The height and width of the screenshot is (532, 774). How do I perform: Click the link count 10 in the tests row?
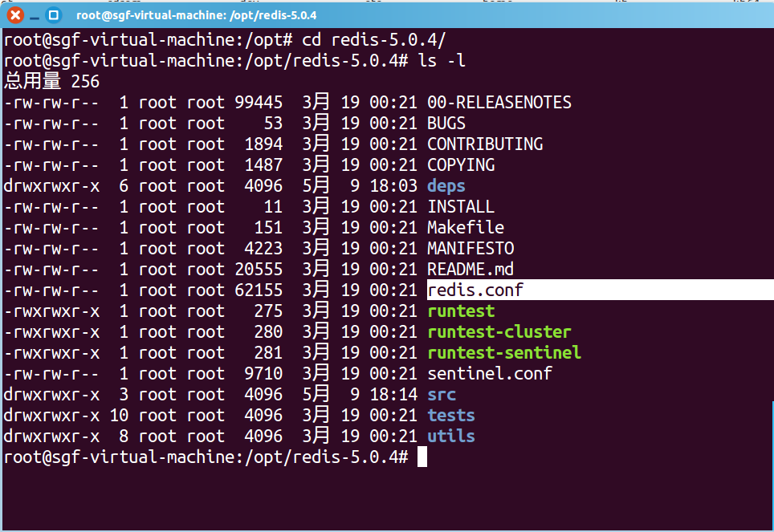tap(119, 415)
